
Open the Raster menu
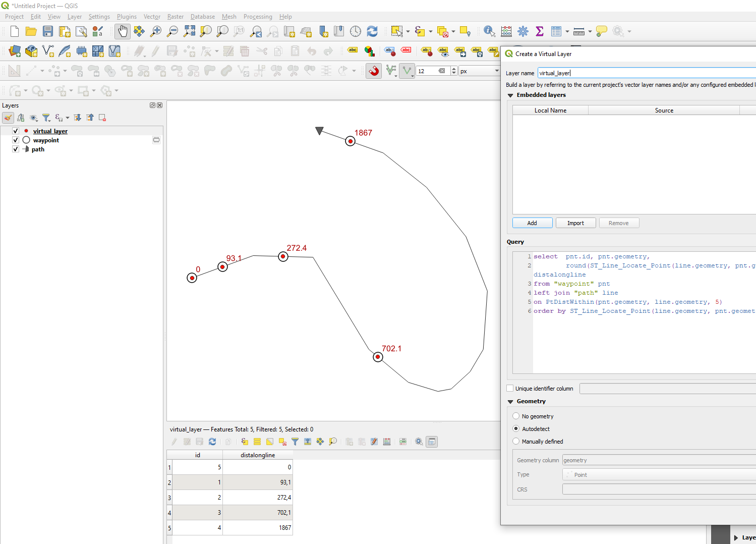point(176,17)
